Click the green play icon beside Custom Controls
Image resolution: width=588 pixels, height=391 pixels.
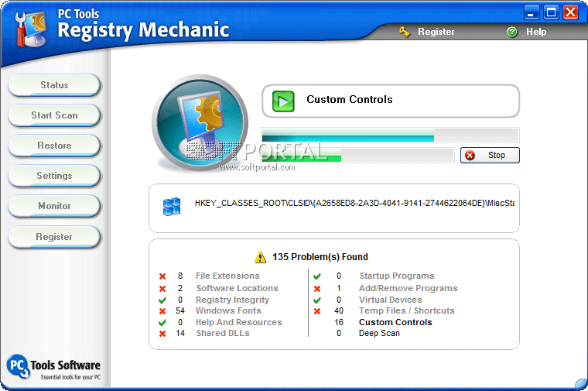point(283,101)
